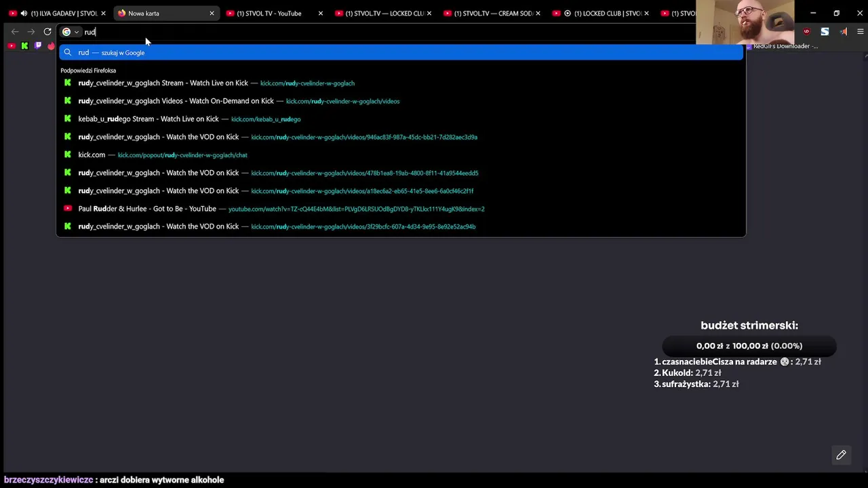
Task: Open VOD suggestion ending 946ac83f…3d9a
Action: (x=401, y=137)
